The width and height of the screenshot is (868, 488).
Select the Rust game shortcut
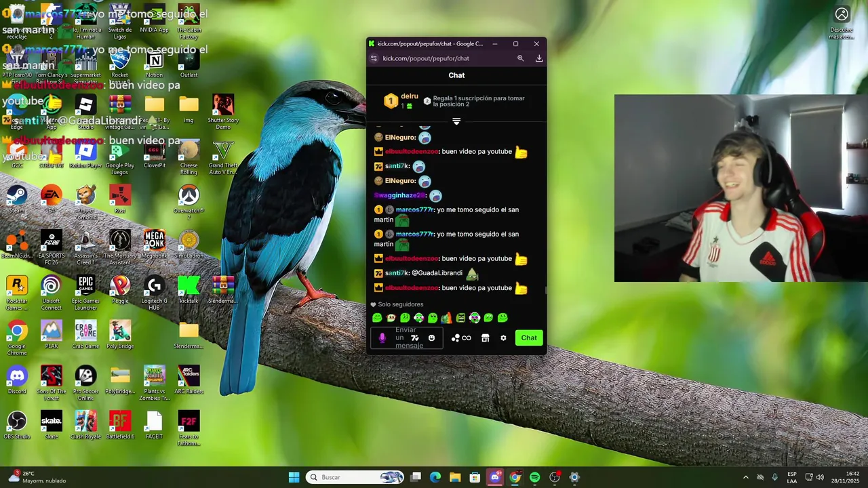(x=120, y=199)
